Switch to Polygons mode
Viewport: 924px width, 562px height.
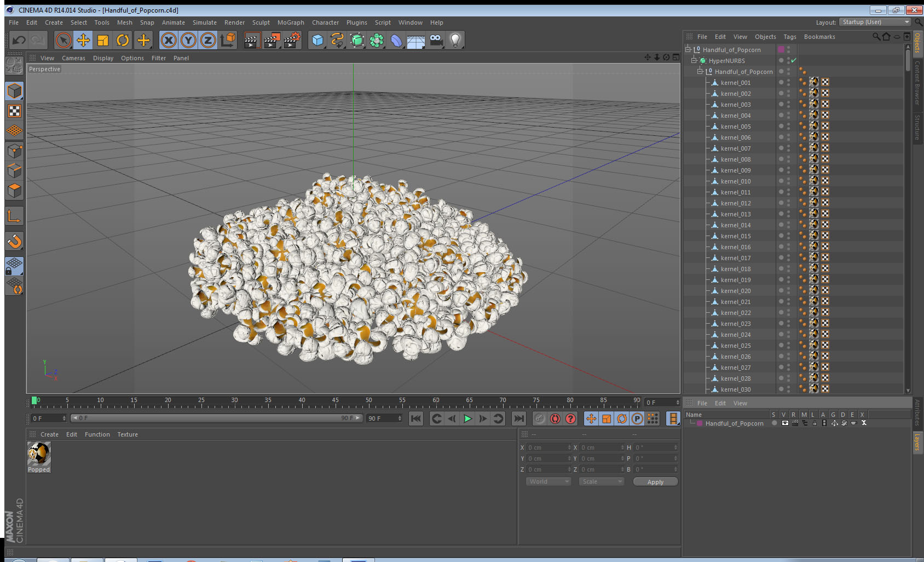14,191
